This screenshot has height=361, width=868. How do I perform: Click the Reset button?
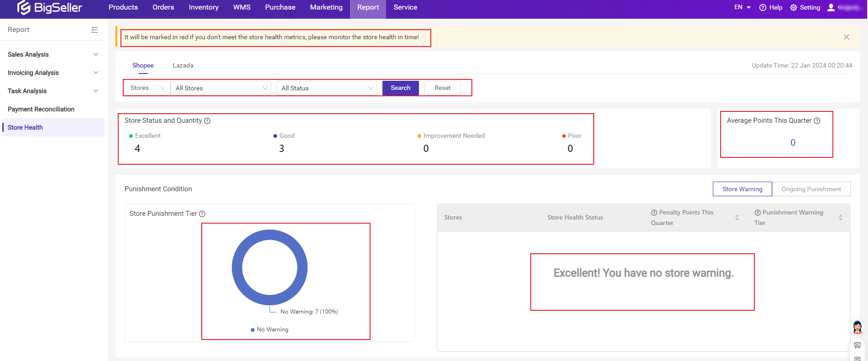pos(442,88)
